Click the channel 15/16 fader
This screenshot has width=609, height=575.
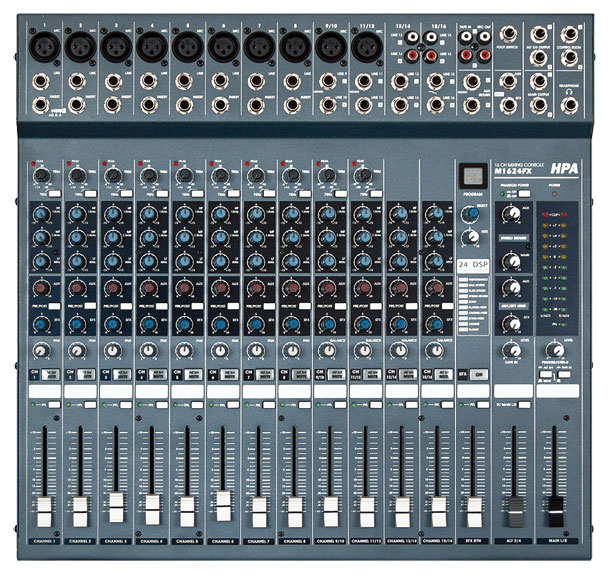tap(438, 511)
